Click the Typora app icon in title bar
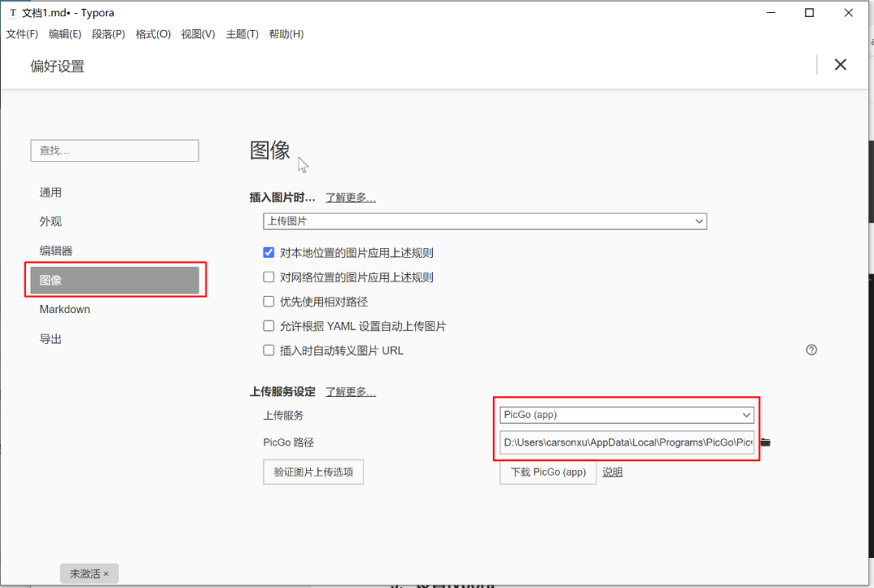The height and width of the screenshot is (588, 874). (13, 12)
